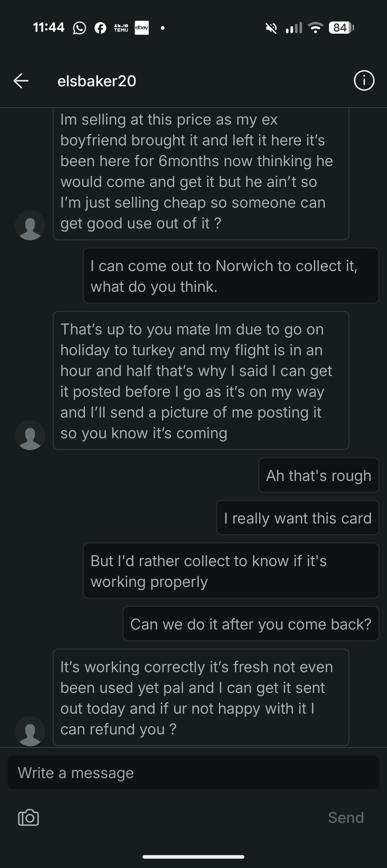Select the 'I really want this card' message
This screenshot has height=868, width=387.
pyautogui.click(x=298, y=518)
